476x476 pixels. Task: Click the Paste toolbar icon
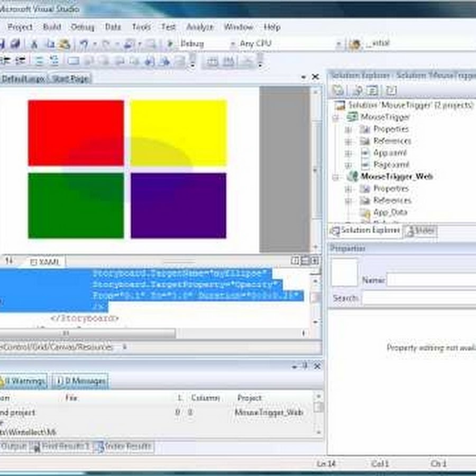pyautogui.click(x=64, y=44)
